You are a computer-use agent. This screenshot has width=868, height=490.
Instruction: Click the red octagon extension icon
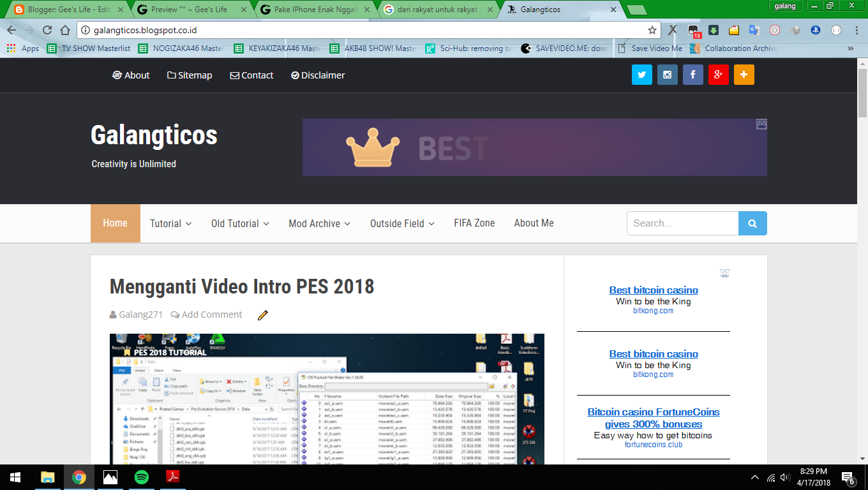(x=774, y=30)
